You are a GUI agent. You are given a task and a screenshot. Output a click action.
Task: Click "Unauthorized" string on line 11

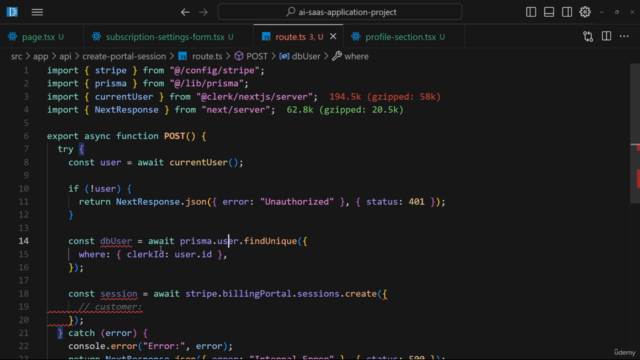coord(297,202)
